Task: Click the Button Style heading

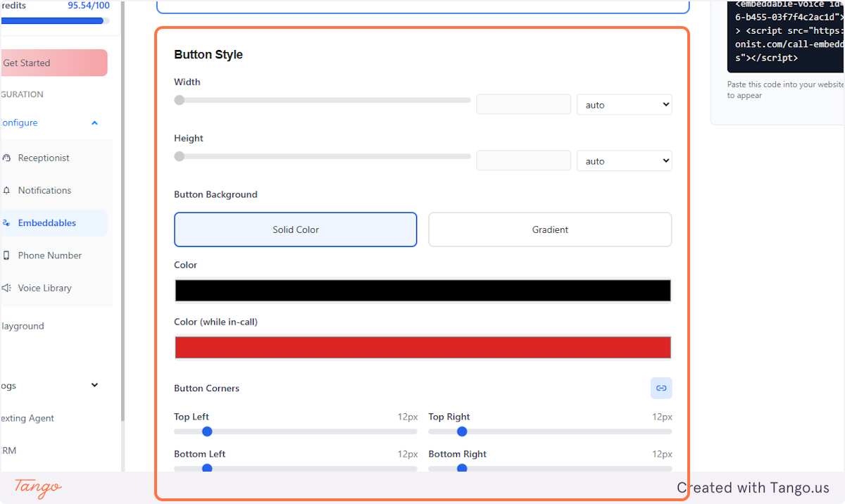Action: pos(208,55)
